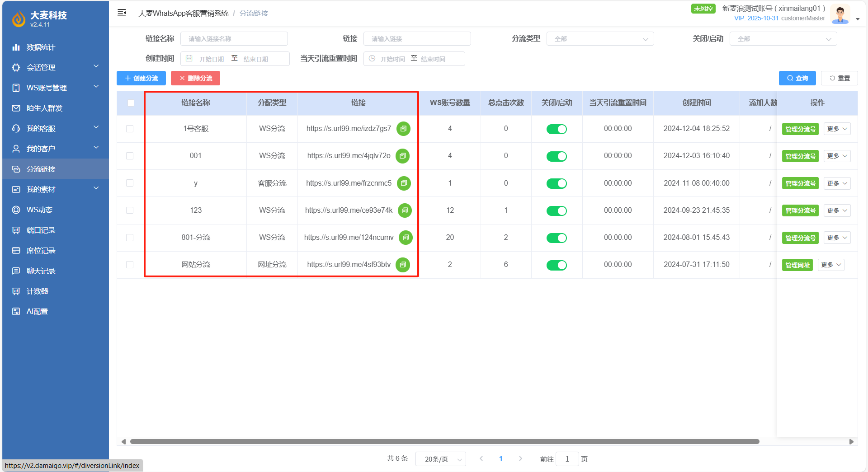Click the 重置 reset button
Viewport: 868px width, 472px height.
pos(839,78)
